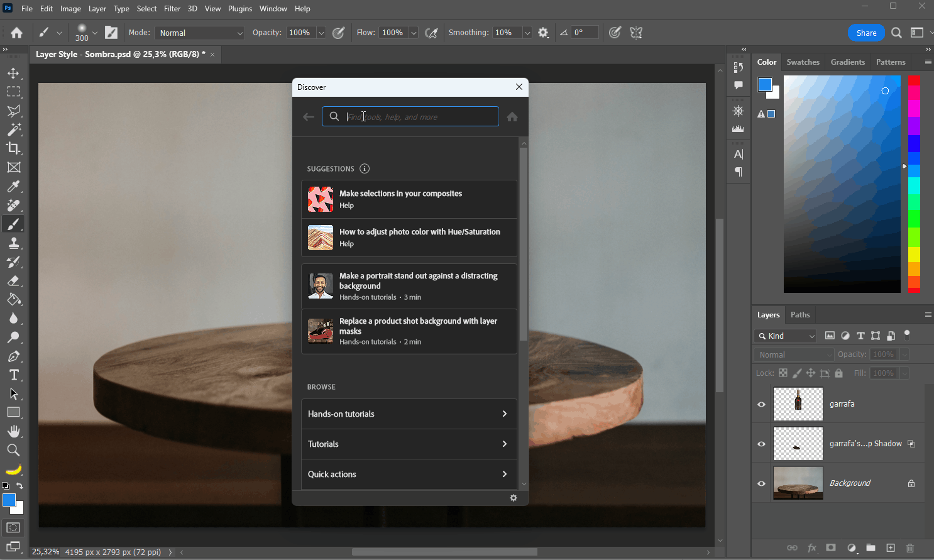This screenshot has width=934, height=560.
Task: Switch to the Gradients tab
Action: (848, 62)
